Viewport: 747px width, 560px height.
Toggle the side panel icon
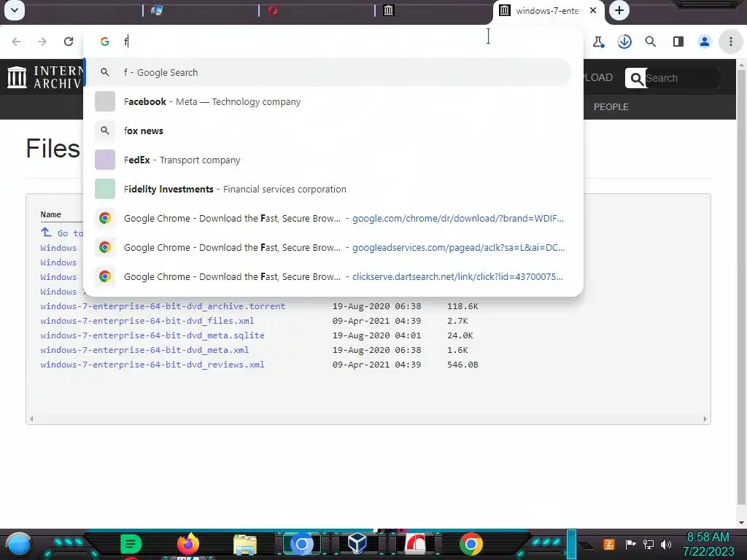pyautogui.click(x=678, y=42)
